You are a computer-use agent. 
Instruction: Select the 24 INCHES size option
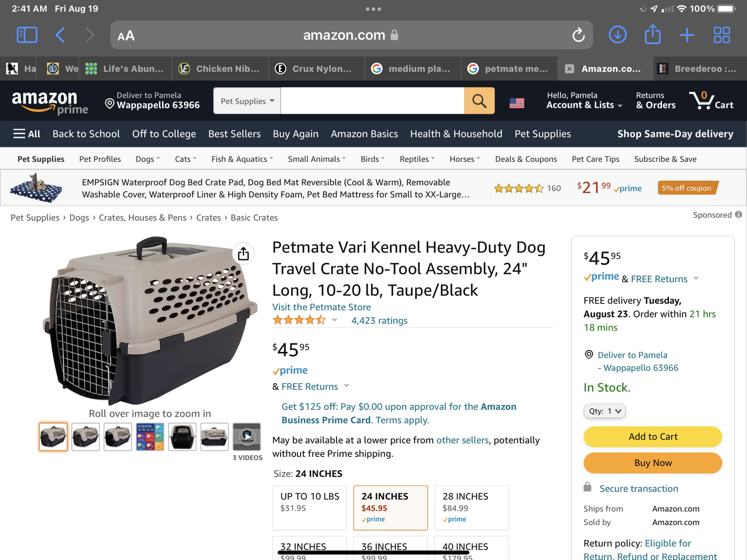[390, 507]
